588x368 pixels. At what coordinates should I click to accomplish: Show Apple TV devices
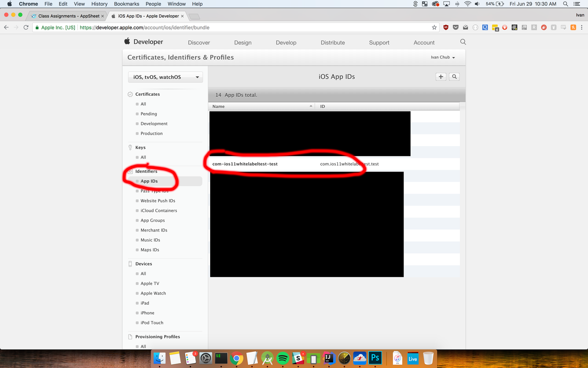150,283
